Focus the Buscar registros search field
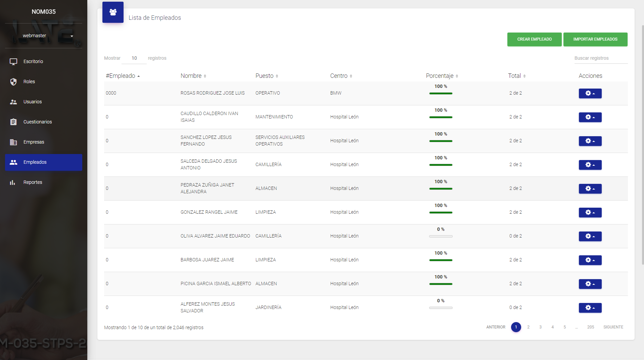The width and height of the screenshot is (644, 360). (x=600, y=58)
